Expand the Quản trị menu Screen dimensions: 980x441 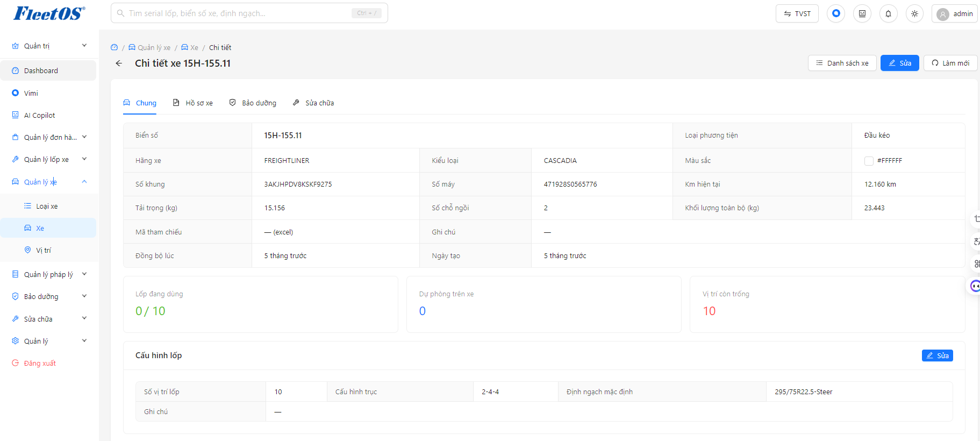coord(49,46)
